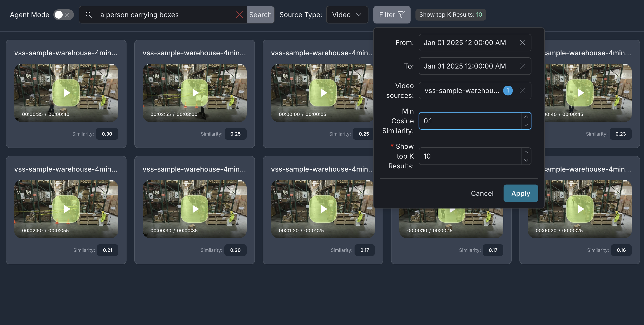
Task: Clear the search query with the red X
Action: 240,14
